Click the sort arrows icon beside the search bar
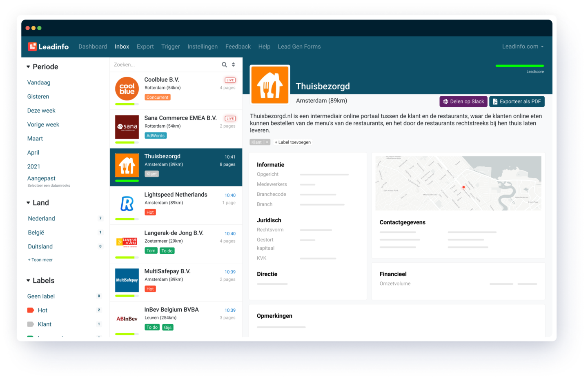 pyautogui.click(x=233, y=64)
